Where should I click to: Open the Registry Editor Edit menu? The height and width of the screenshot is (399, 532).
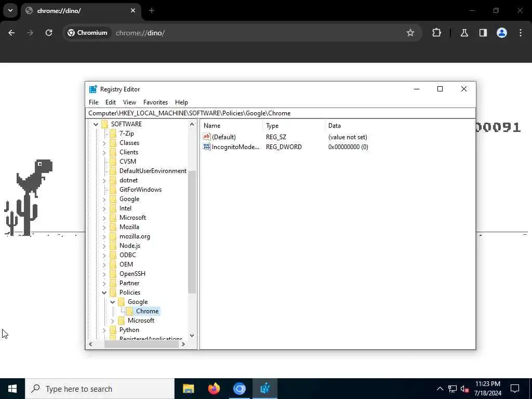(111, 102)
